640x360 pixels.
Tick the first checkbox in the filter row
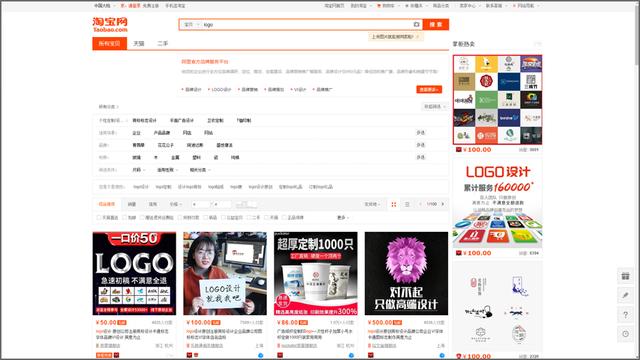[x=99, y=218]
